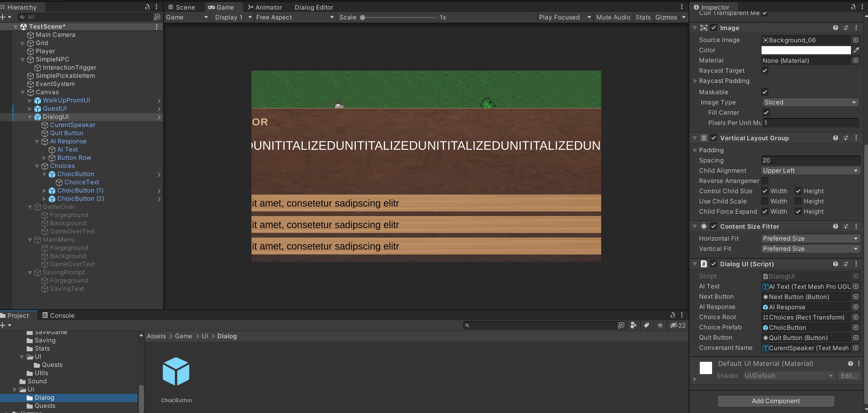Click the Hierarchy search-by-type icon
The width and height of the screenshot is (868, 413).
point(157,17)
